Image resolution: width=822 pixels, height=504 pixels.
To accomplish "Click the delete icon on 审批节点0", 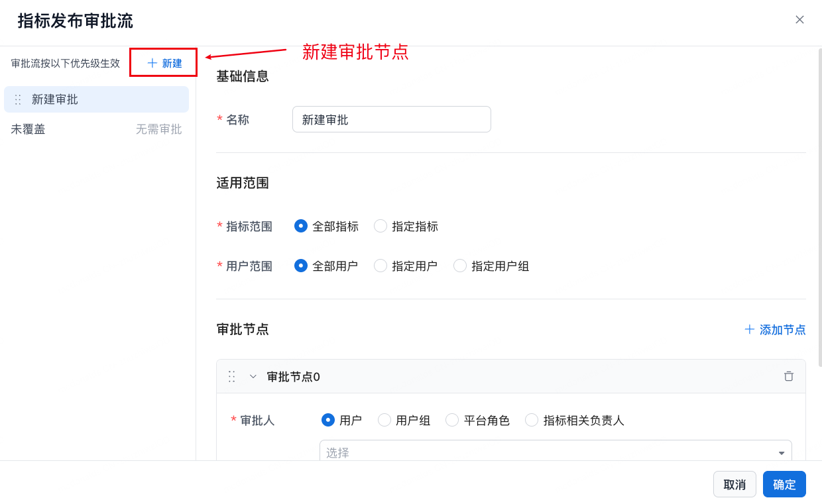I will click(x=788, y=376).
